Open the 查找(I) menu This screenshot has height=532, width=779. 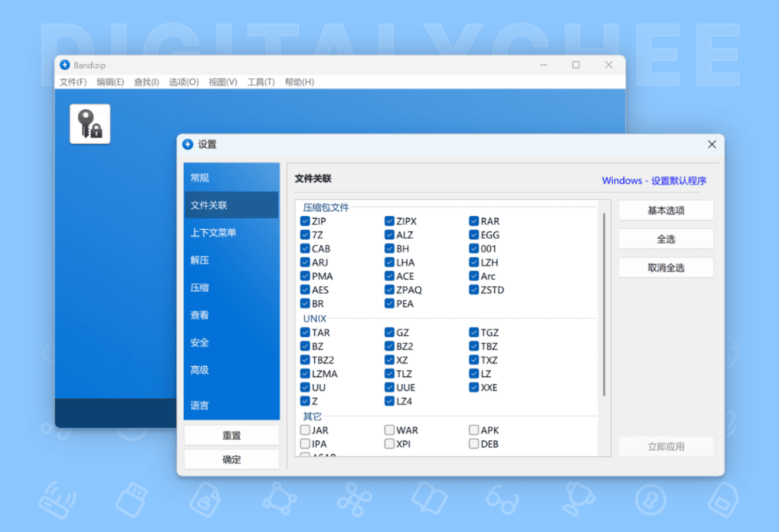(x=146, y=82)
